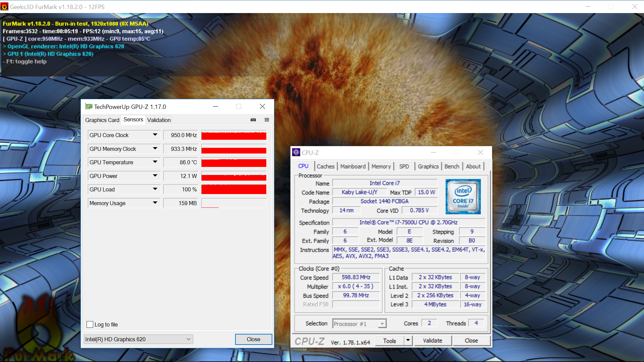Open the Memory Usage sensor dropdown
The height and width of the screenshot is (362, 644).
(155, 203)
